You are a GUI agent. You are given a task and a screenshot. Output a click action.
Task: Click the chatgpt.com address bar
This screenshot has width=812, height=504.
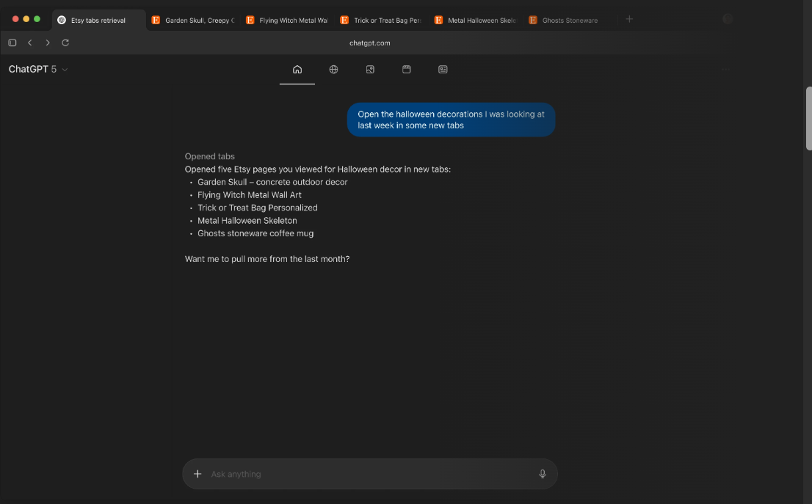(370, 43)
